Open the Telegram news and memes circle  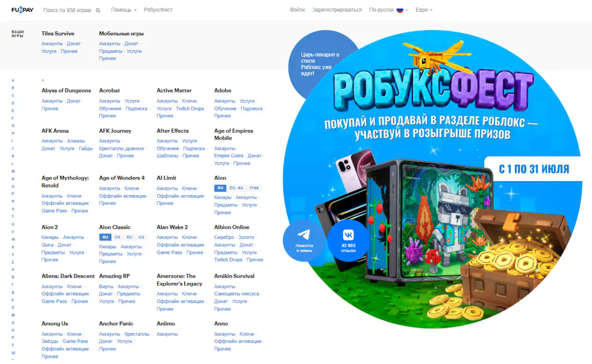click(x=304, y=240)
